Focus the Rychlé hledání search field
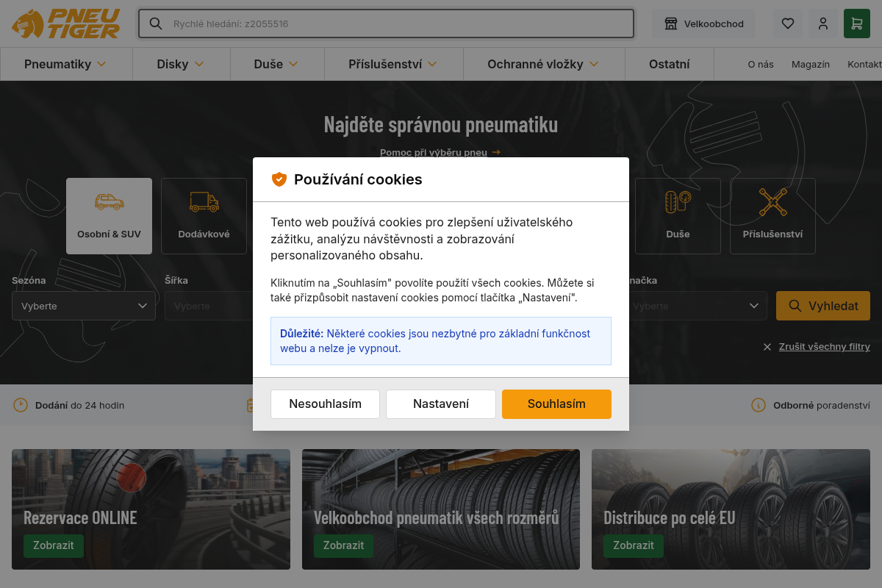The height and width of the screenshot is (588, 882). (386, 24)
